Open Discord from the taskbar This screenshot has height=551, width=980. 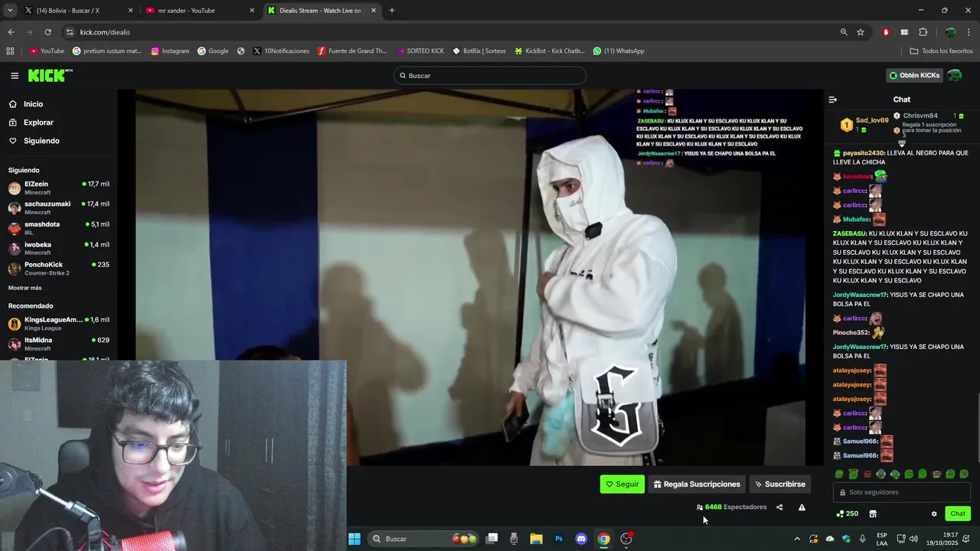581,539
